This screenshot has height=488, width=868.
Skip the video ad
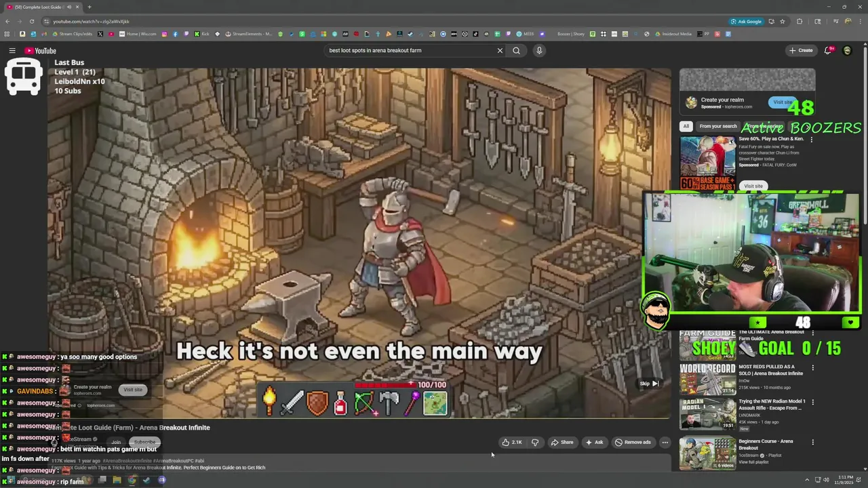[649, 384]
